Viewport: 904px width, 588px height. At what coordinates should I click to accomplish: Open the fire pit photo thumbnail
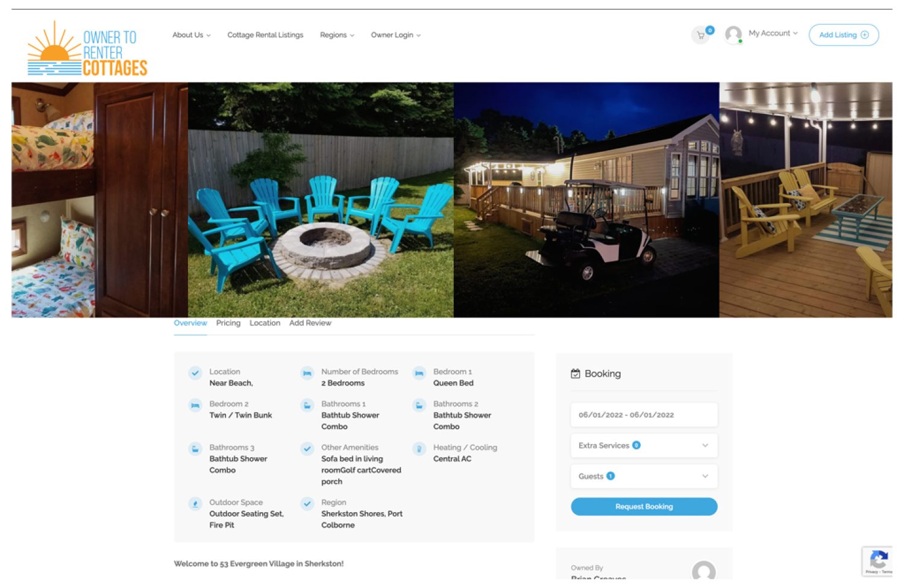[321, 200]
